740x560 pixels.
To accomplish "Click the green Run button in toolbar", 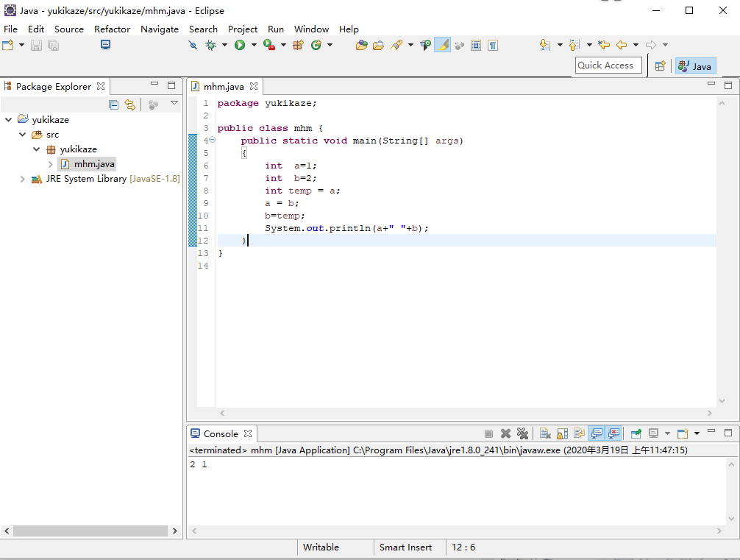I will pos(240,46).
